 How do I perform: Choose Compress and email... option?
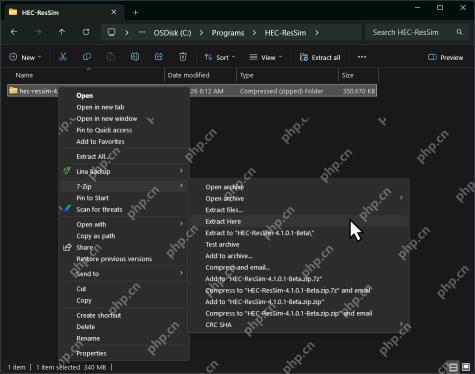(x=238, y=267)
